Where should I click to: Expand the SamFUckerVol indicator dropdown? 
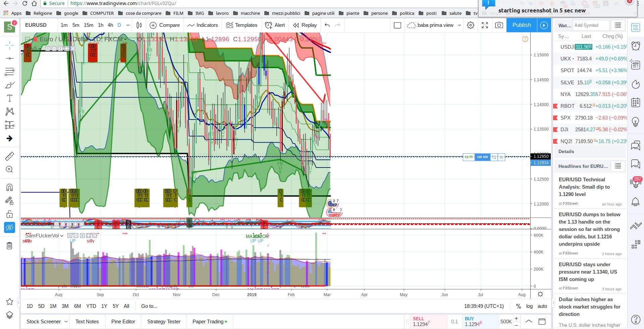(x=62, y=236)
